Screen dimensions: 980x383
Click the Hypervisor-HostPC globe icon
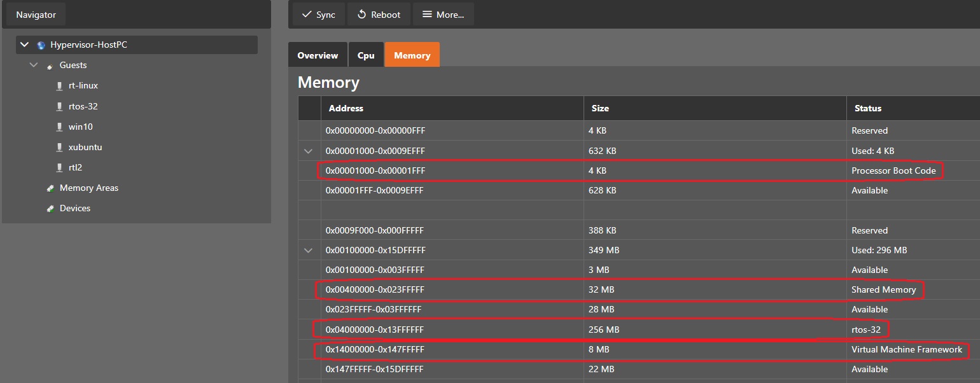(x=41, y=45)
